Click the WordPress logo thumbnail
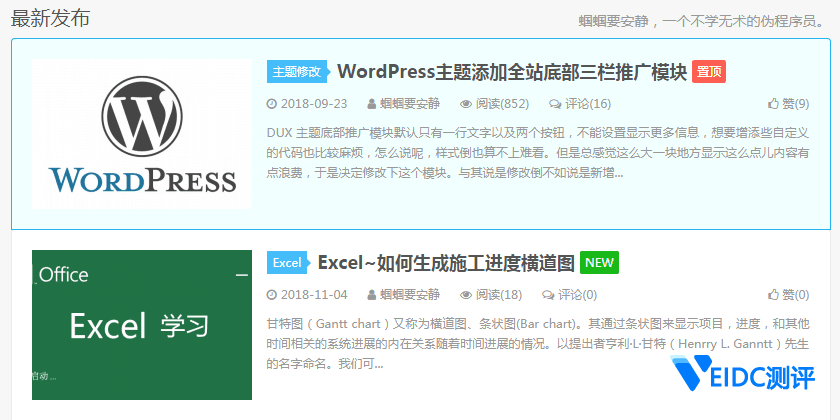This screenshot has width=840, height=420. coord(141,134)
